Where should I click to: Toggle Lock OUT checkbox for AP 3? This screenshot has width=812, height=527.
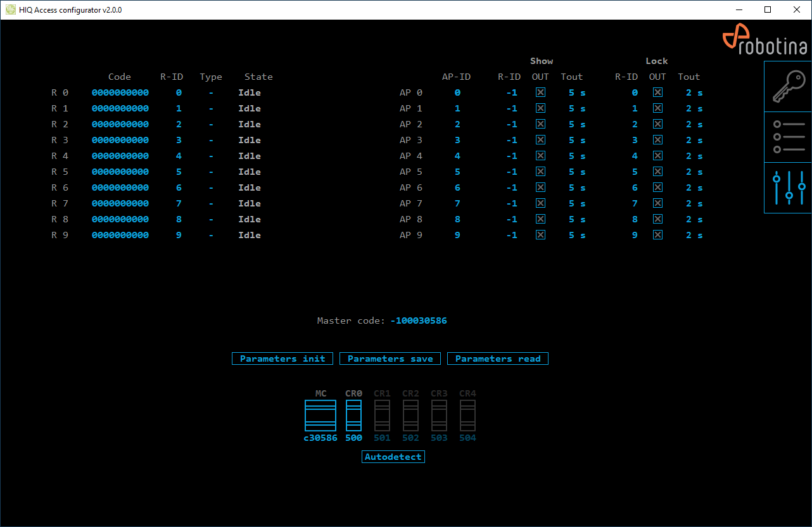(657, 140)
